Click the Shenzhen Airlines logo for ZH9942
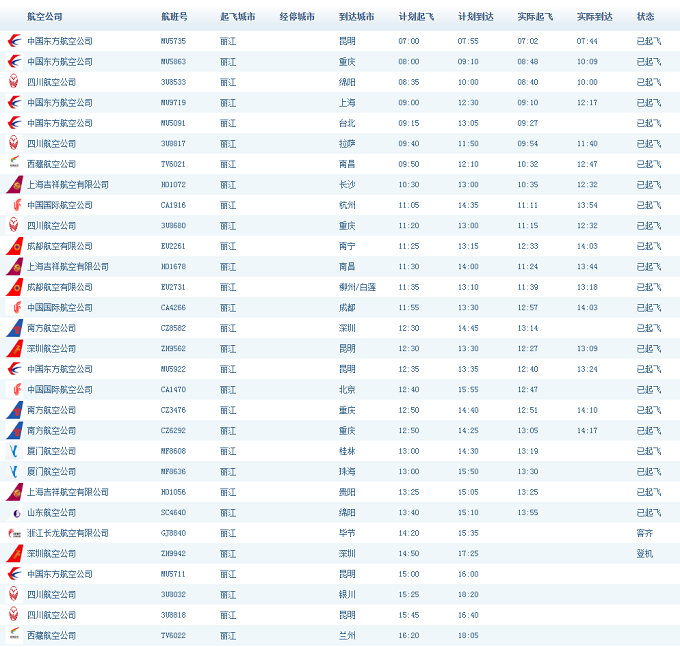680x647 pixels. point(14,554)
